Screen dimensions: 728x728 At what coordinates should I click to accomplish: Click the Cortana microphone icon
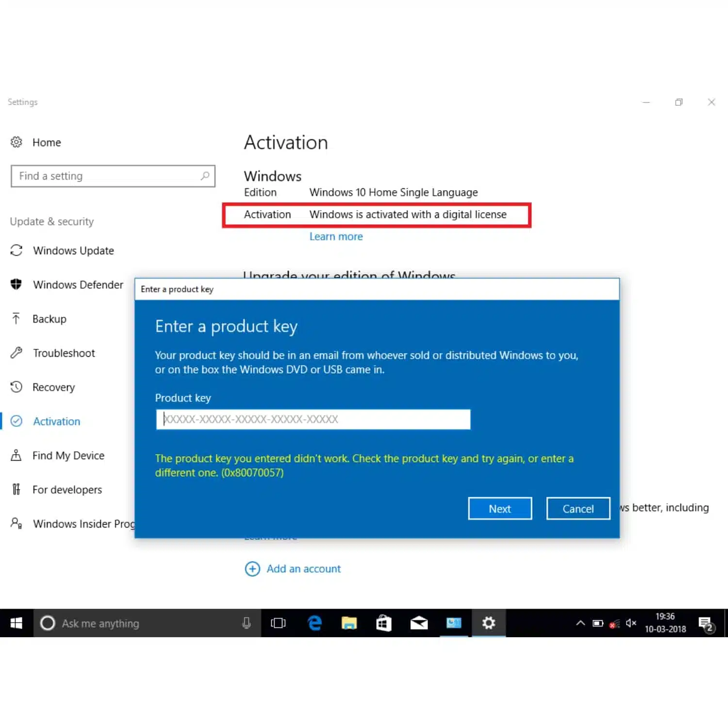[x=247, y=623]
